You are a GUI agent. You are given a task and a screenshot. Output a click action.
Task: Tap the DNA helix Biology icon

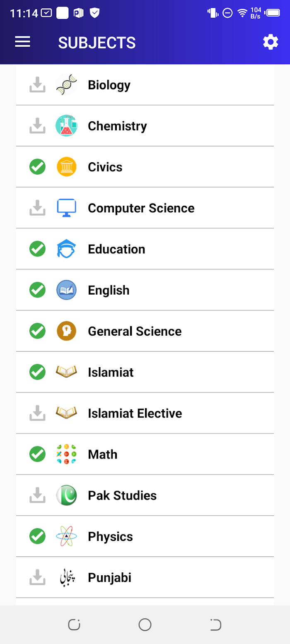click(66, 85)
